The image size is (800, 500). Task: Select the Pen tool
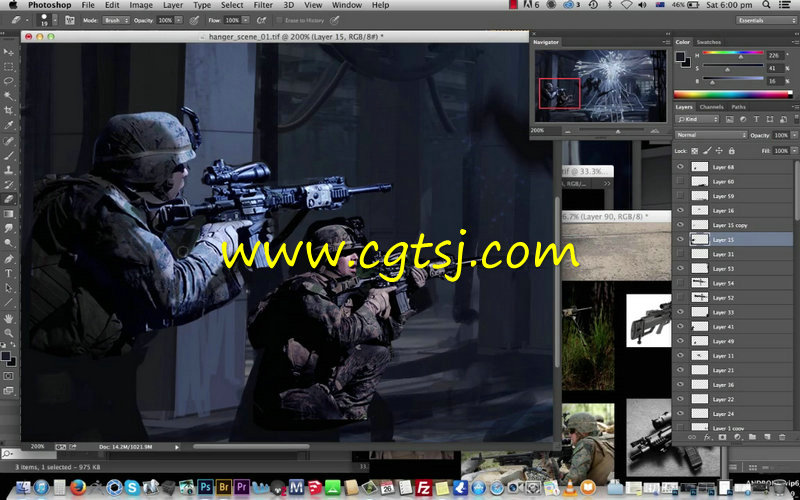(x=9, y=259)
